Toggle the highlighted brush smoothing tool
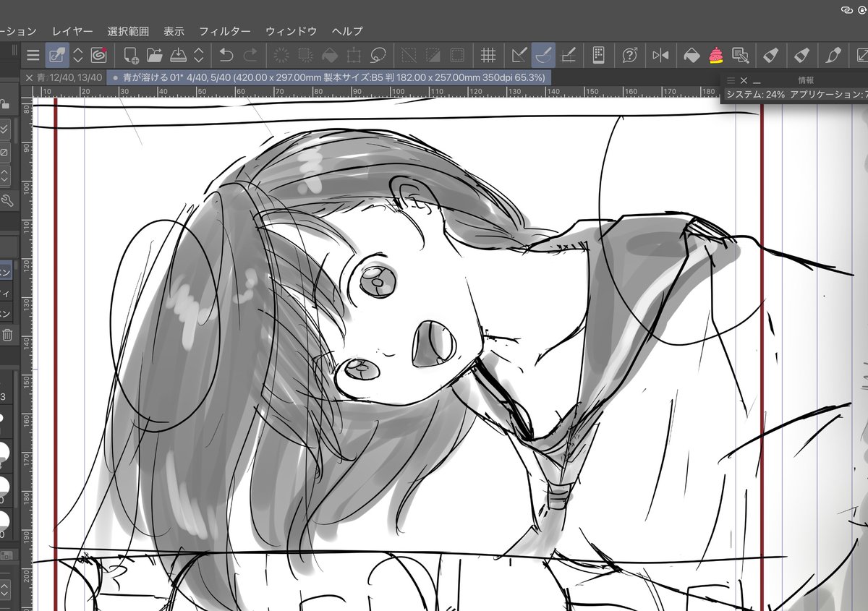The height and width of the screenshot is (611, 868). coord(544,55)
